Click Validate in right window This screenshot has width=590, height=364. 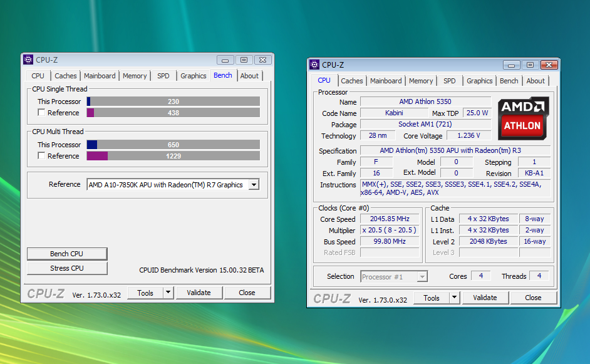(485, 298)
